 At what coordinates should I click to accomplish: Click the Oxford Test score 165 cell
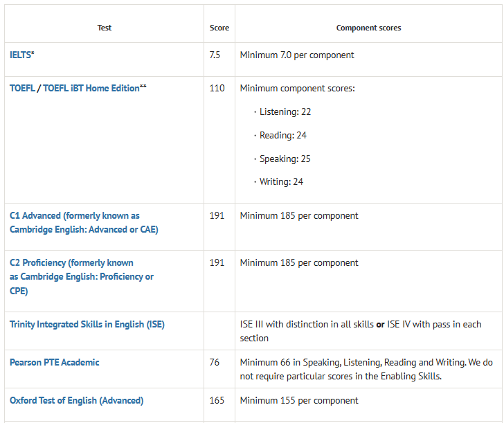coord(217,400)
